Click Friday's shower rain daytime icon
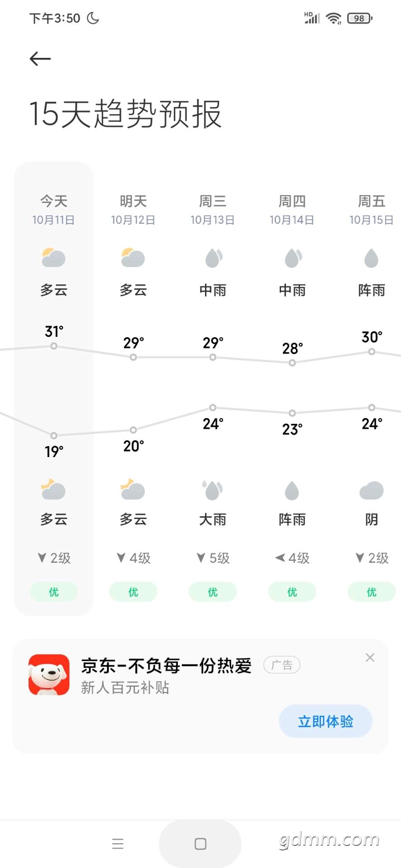The height and width of the screenshot is (868, 401). tap(372, 258)
